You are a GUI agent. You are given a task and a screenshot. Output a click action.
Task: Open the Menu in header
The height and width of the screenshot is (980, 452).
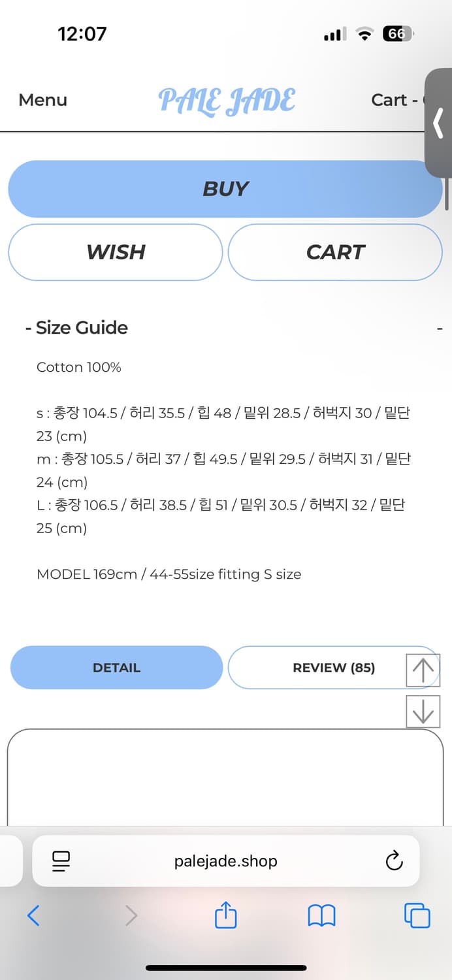pyautogui.click(x=42, y=100)
